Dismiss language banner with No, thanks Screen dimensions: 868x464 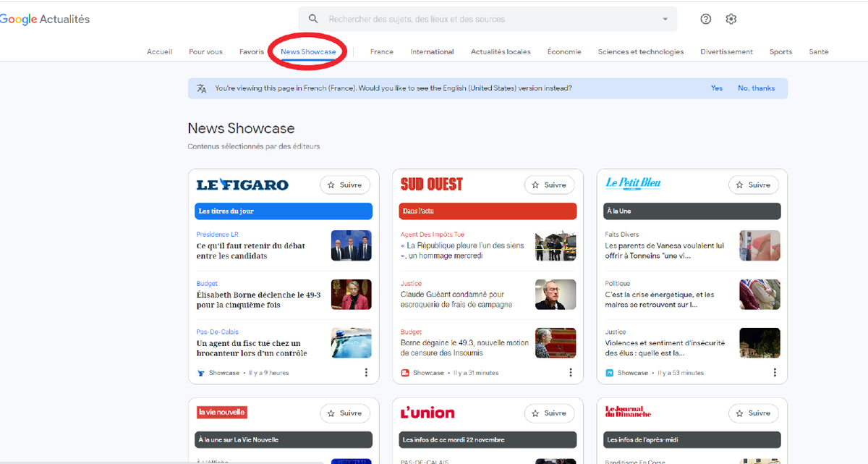[756, 88]
